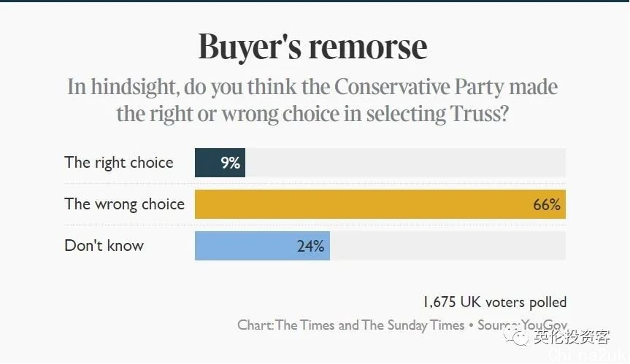Click the light blue 24% bar

pos(262,246)
